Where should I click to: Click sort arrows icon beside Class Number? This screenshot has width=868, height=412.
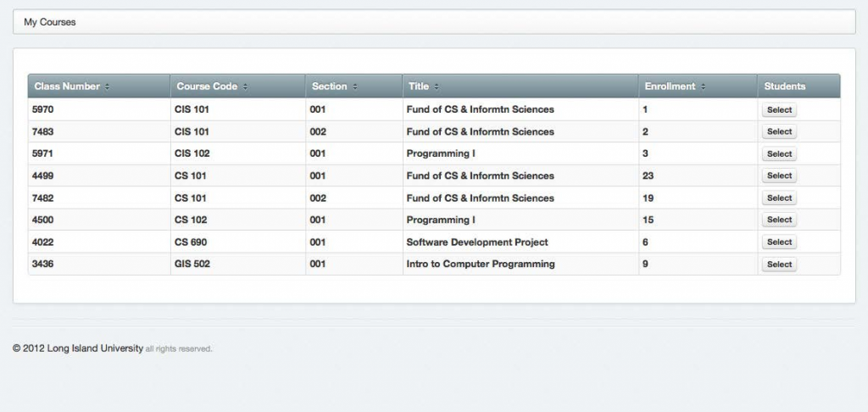click(107, 86)
